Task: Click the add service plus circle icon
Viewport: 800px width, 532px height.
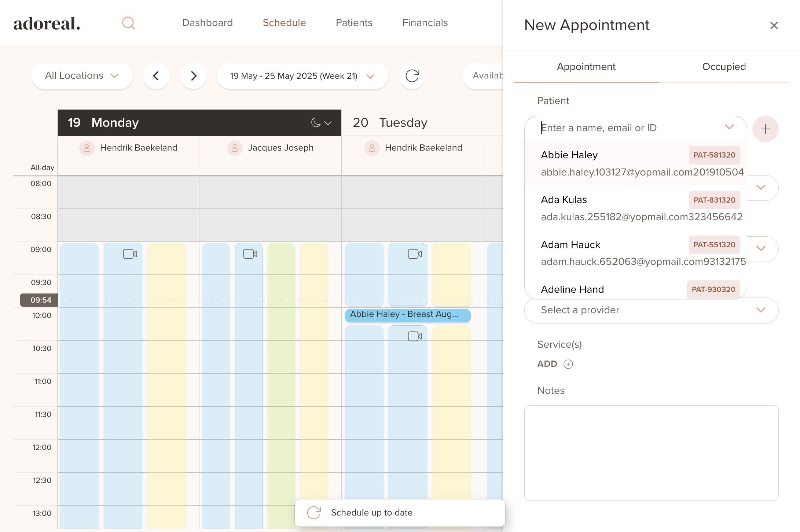Action: coord(568,364)
